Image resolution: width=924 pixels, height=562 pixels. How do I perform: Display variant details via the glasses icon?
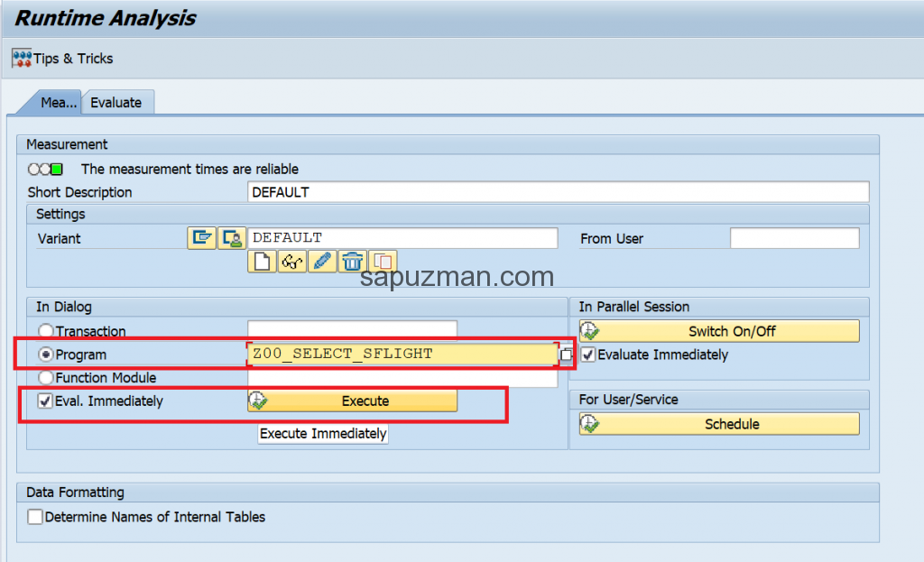click(292, 261)
